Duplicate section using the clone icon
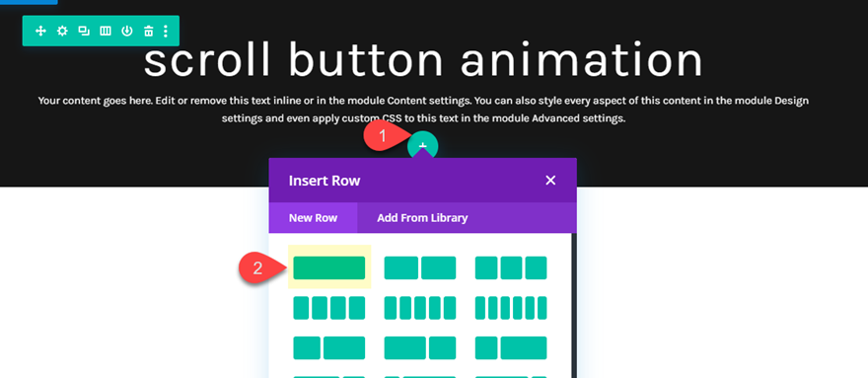Screen dimensions: 868x378 84,31
